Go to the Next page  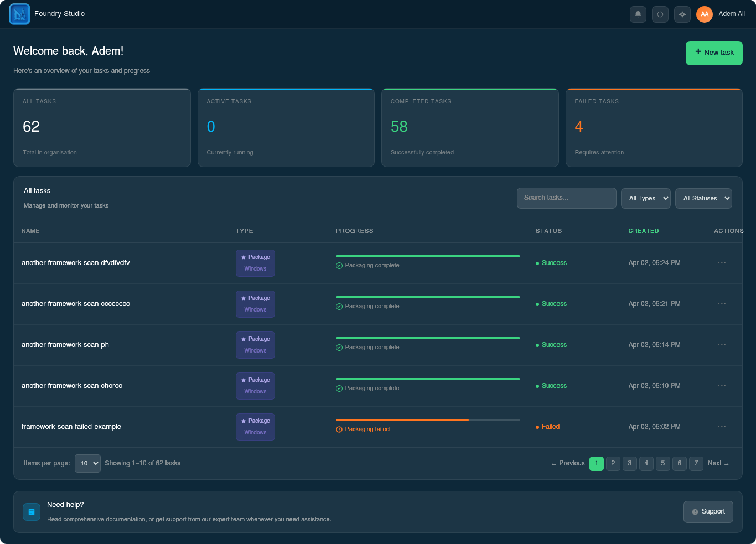[x=718, y=464]
